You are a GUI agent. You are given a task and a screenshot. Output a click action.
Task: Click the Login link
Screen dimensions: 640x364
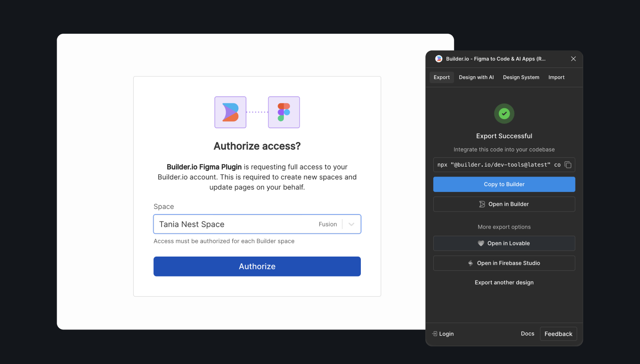(x=443, y=334)
